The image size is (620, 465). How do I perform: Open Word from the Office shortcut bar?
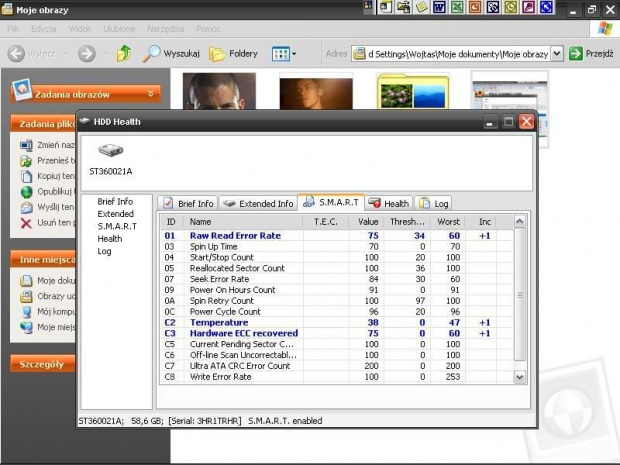coord(439,7)
